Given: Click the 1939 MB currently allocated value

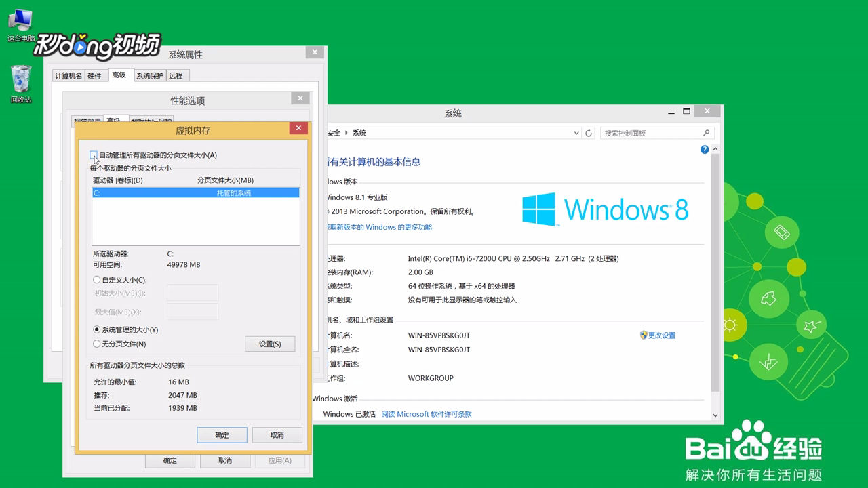Looking at the screenshot, I should tap(182, 408).
